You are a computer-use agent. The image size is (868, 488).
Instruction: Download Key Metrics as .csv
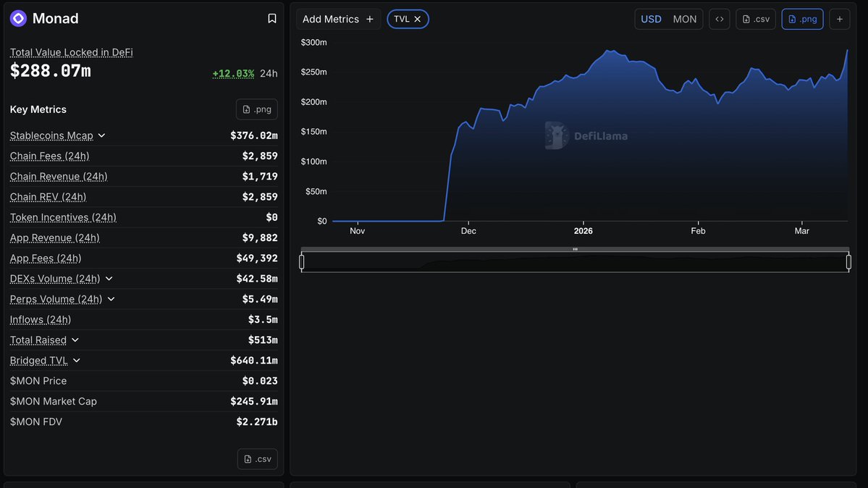point(258,458)
